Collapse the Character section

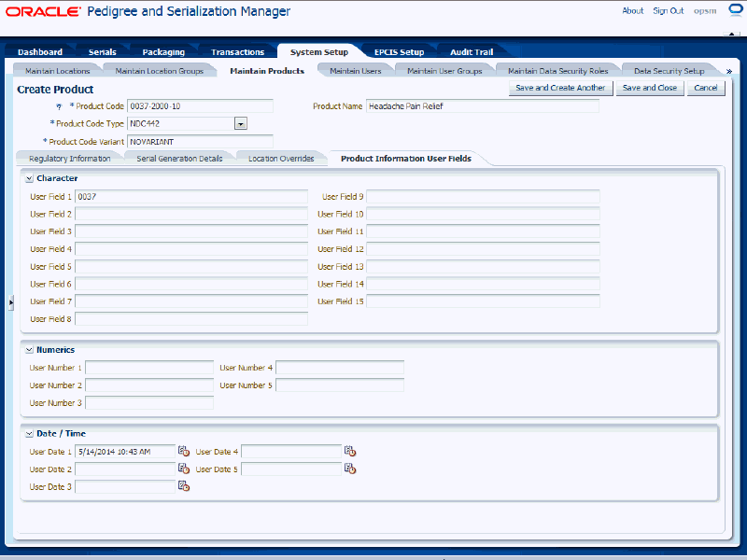tap(29, 178)
